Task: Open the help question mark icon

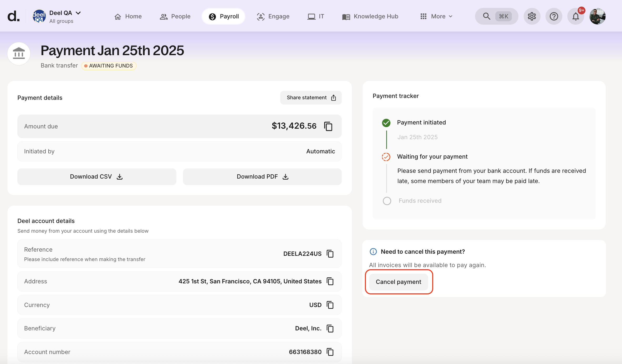Action: tap(554, 16)
